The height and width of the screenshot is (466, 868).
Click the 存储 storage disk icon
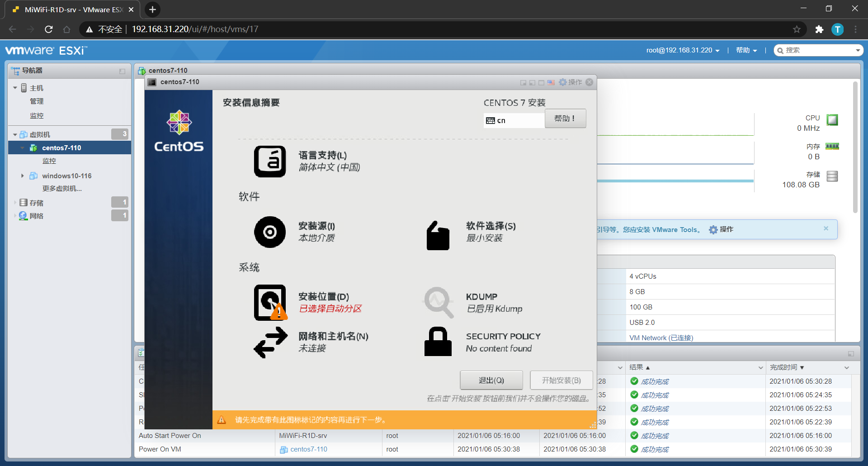pyautogui.click(x=832, y=176)
